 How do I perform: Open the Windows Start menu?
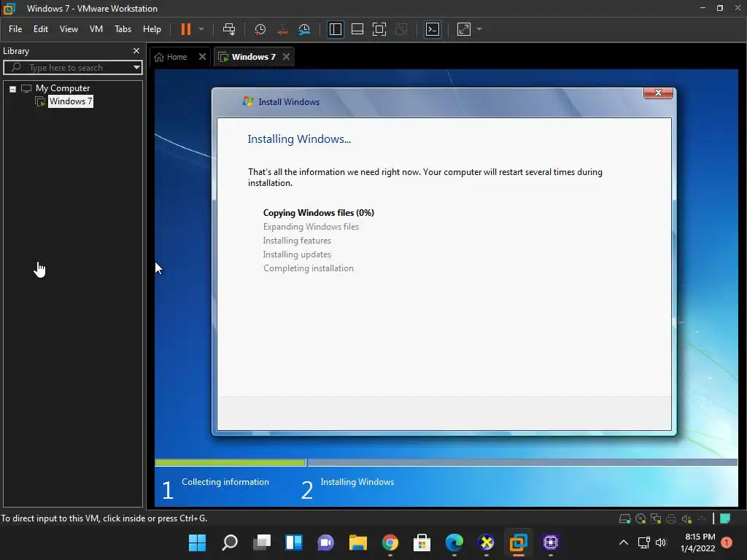[197, 542]
